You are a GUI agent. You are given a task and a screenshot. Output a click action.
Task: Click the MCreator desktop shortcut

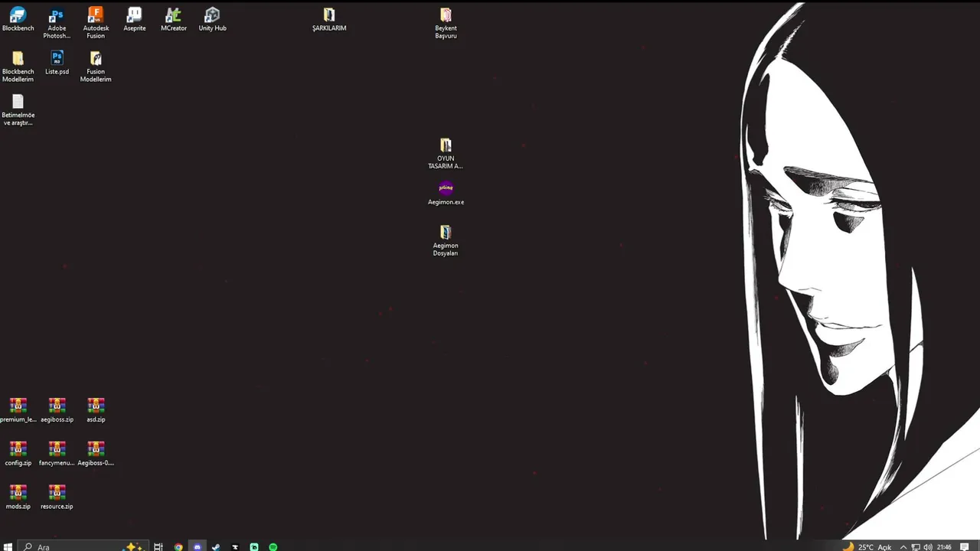[174, 20]
